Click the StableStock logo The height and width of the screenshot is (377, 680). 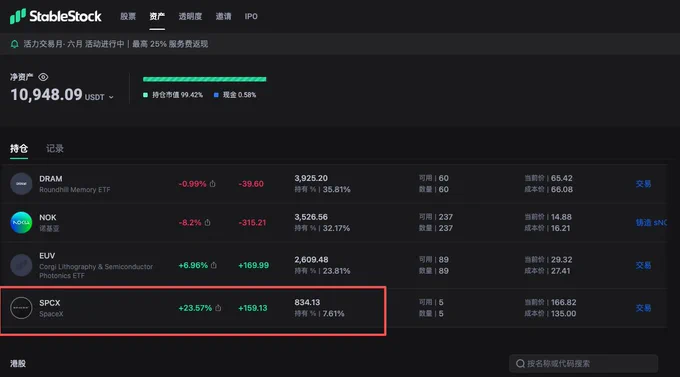pyautogui.click(x=56, y=16)
